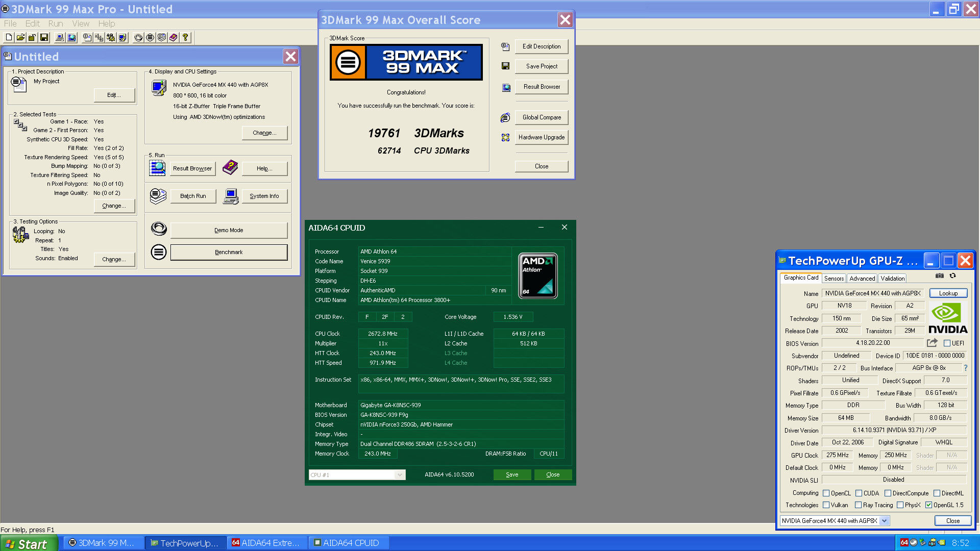Image resolution: width=980 pixels, height=551 pixels.
Task: Click the Selected Tests checkmarks toolbar icon
Action: [99, 37]
